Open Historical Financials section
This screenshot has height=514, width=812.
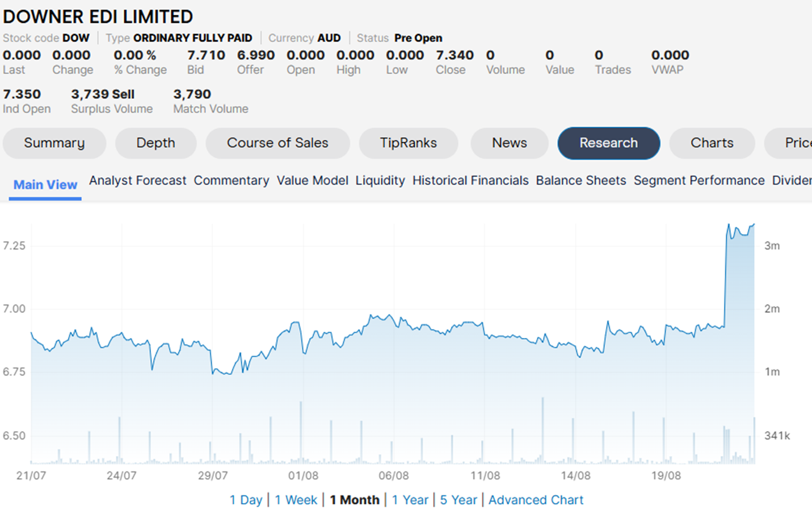tap(470, 181)
